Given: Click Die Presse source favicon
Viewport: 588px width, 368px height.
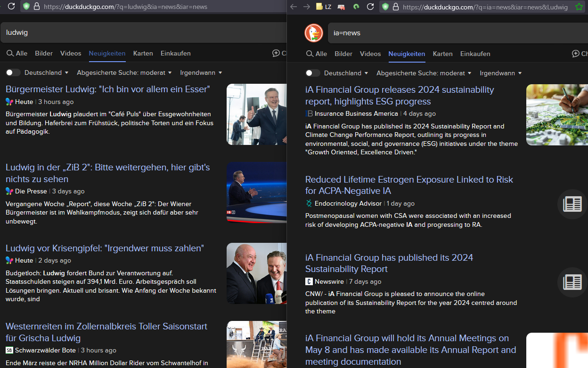Looking at the screenshot, I should pyautogui.click(x=9, y=191).
